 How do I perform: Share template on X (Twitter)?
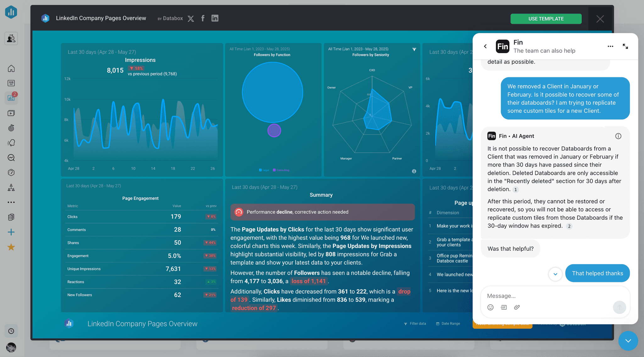(191, 19)
